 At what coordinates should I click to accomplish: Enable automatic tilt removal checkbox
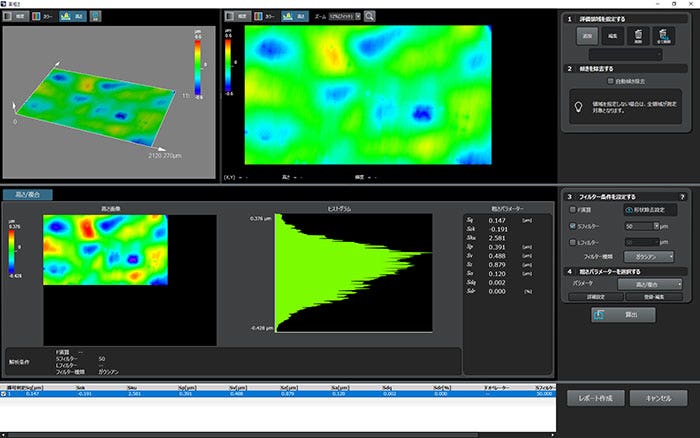(x=609, y=80)
